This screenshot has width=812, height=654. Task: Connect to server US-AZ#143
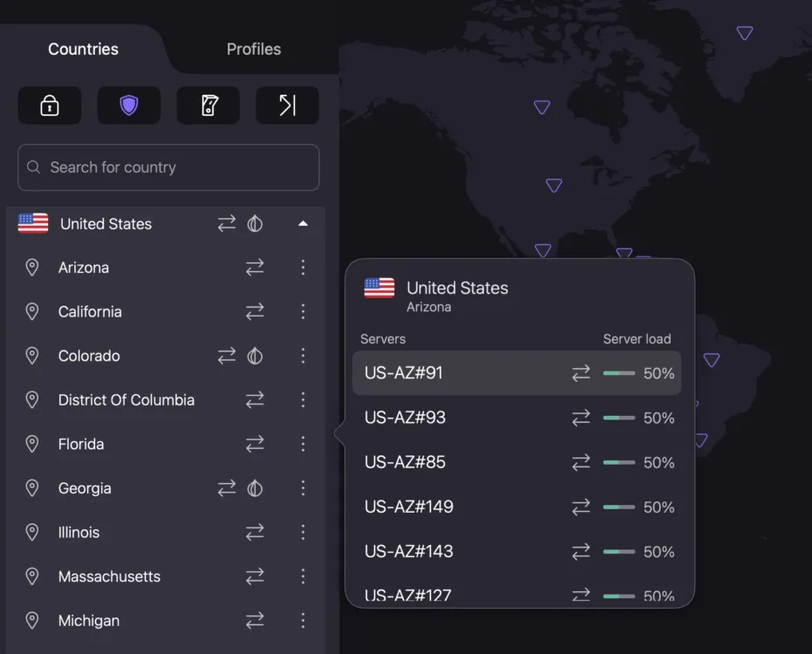516,551
